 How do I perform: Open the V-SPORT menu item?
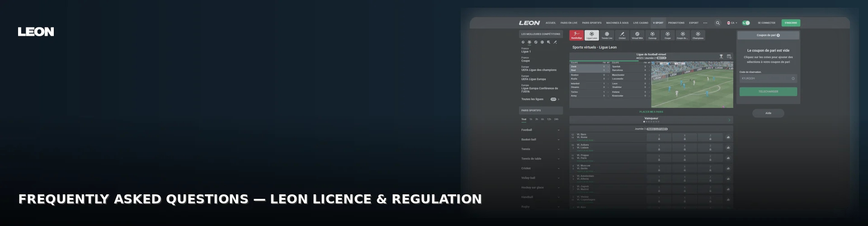pyautogui.click(x=658, y=23)
